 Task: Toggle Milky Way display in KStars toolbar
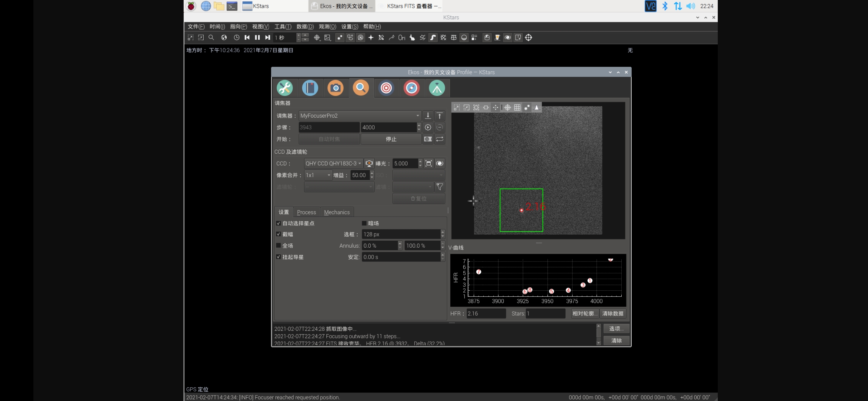click(433, 38)
